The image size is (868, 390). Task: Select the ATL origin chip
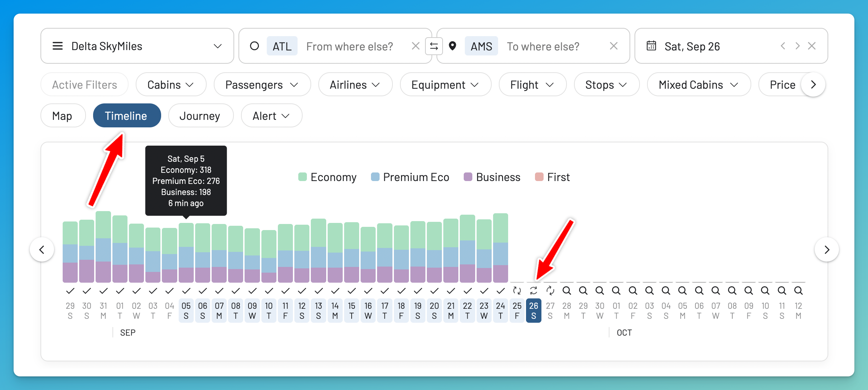(x=282, y=46)
